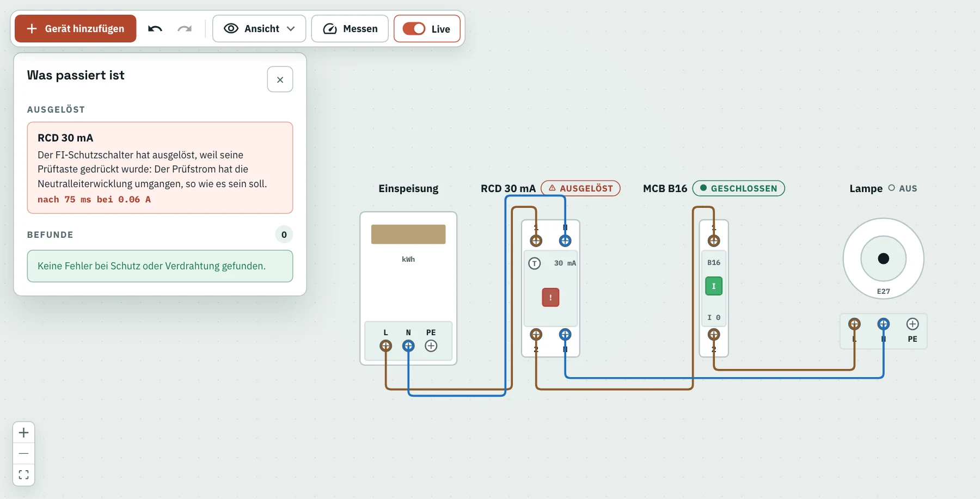Select the Lampe N terminal

click(883, 324)
